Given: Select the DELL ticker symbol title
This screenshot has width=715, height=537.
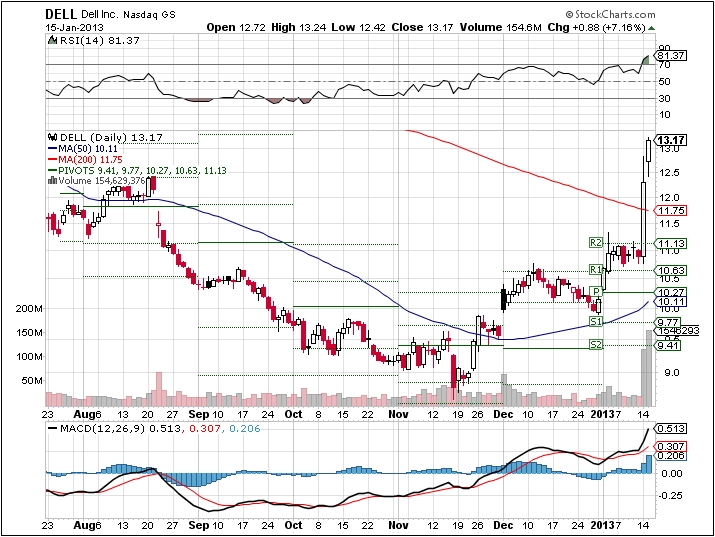Looking at the screenshot, I should point(61,14).
